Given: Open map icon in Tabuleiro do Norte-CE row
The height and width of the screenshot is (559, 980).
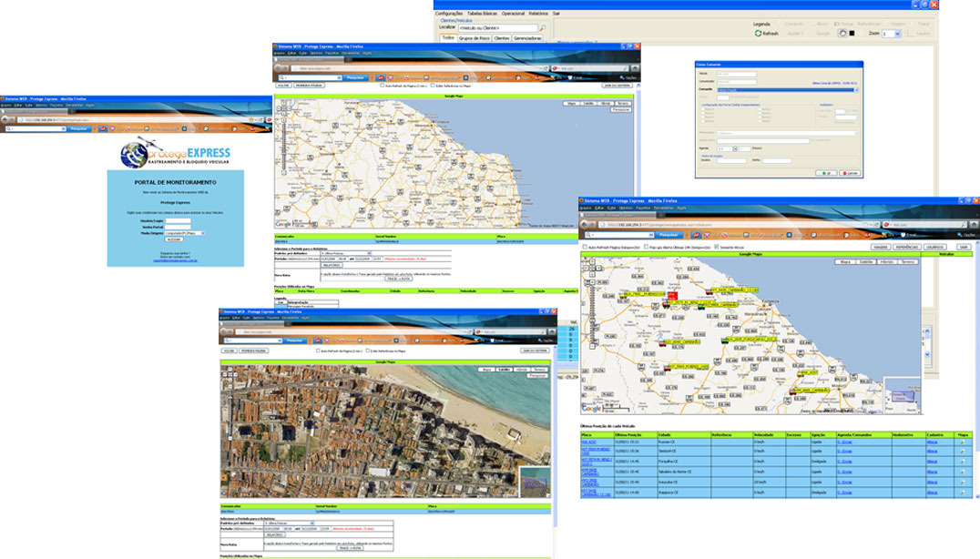Looking at the screenshot, I should pyautogui.click(x=963, y=472).
